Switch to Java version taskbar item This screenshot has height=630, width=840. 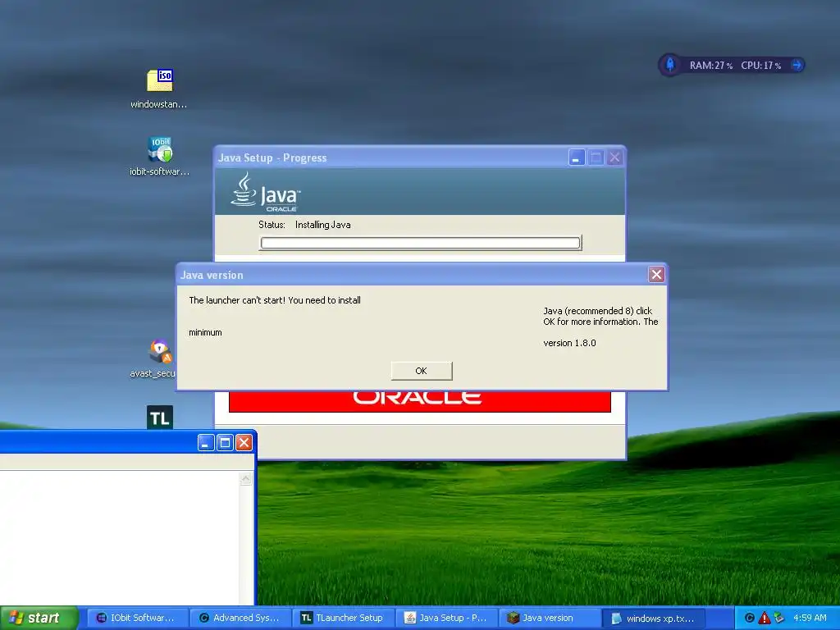tap(550, 618)
